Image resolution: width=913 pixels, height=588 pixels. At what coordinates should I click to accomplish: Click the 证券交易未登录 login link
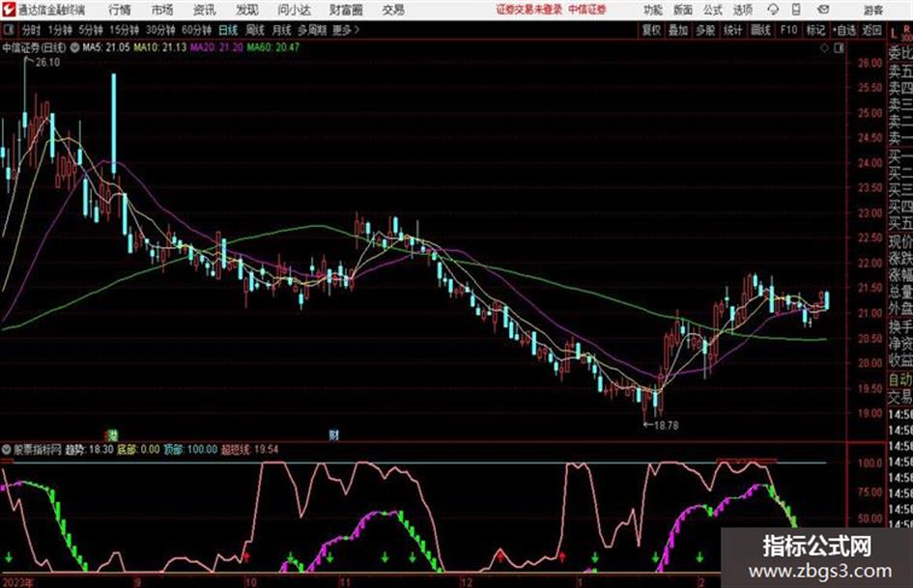tap(528, 10)
